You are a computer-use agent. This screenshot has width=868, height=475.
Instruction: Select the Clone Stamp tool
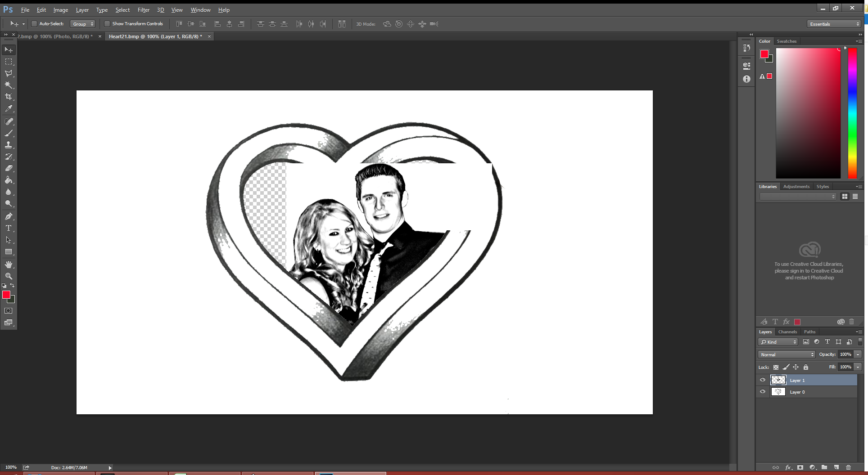pyautogui.click(x=9, y=145)
